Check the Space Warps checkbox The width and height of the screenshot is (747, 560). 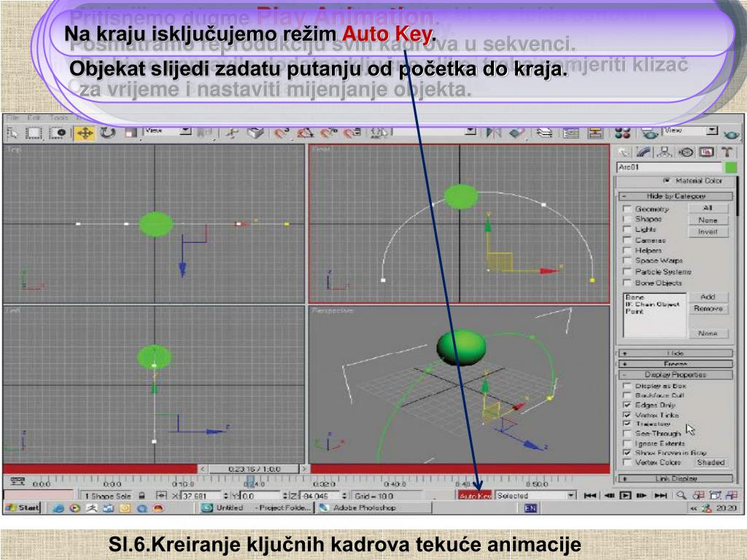627,261
